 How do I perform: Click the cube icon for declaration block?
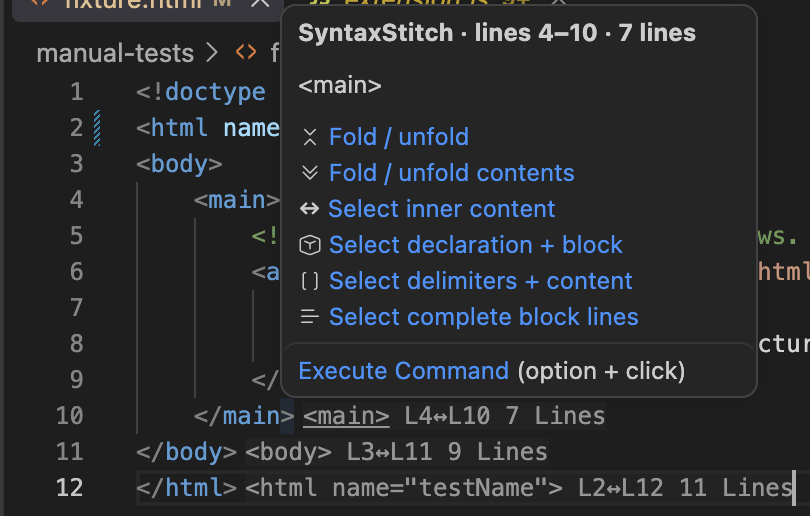pos(309,245)
